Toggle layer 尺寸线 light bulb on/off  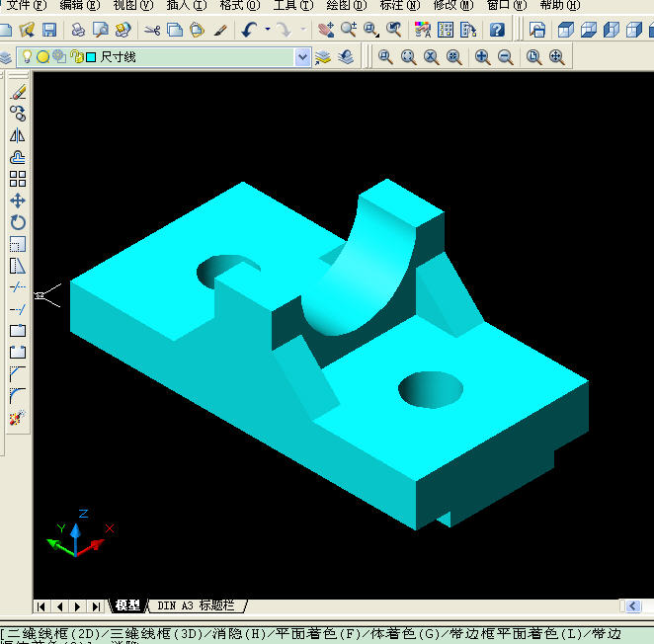click(x=27, y=56)
